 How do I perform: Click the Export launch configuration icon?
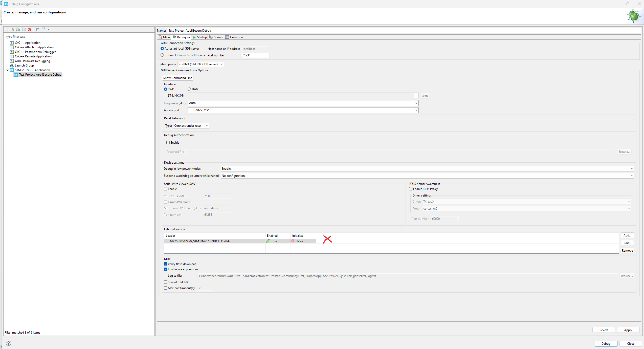pyautogui.click(x=18, y=29)
